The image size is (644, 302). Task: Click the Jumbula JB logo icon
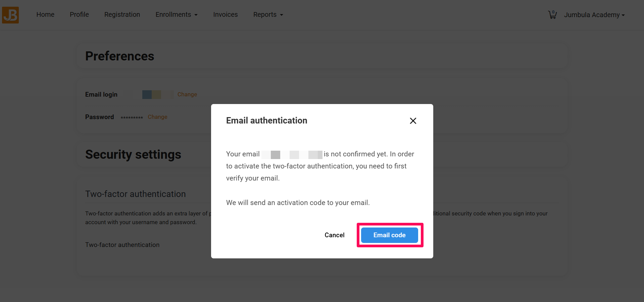[10, 15]
